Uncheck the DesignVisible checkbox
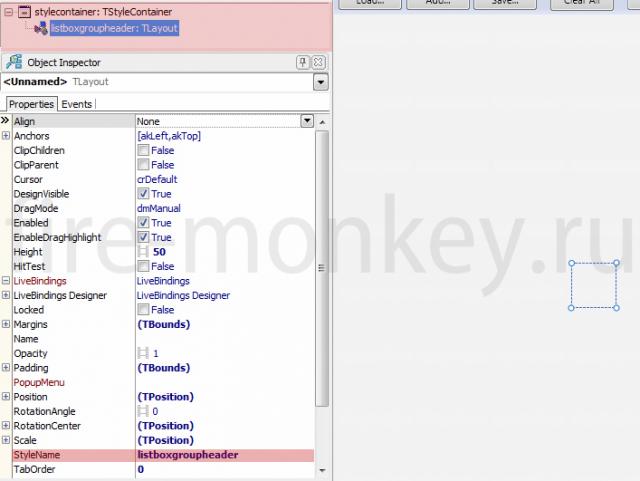Image resolution: width=640 pixels, height=481 pixels. (x=143, y=194)
